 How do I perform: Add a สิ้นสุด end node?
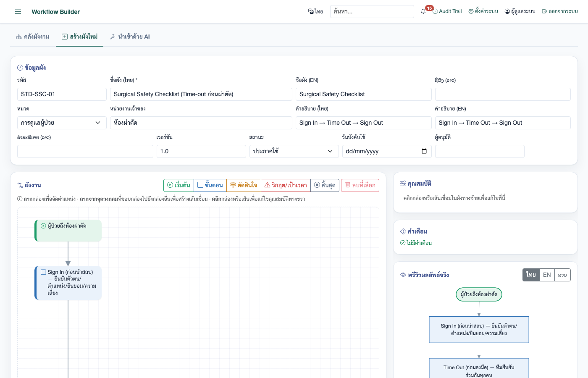[325, 185]
